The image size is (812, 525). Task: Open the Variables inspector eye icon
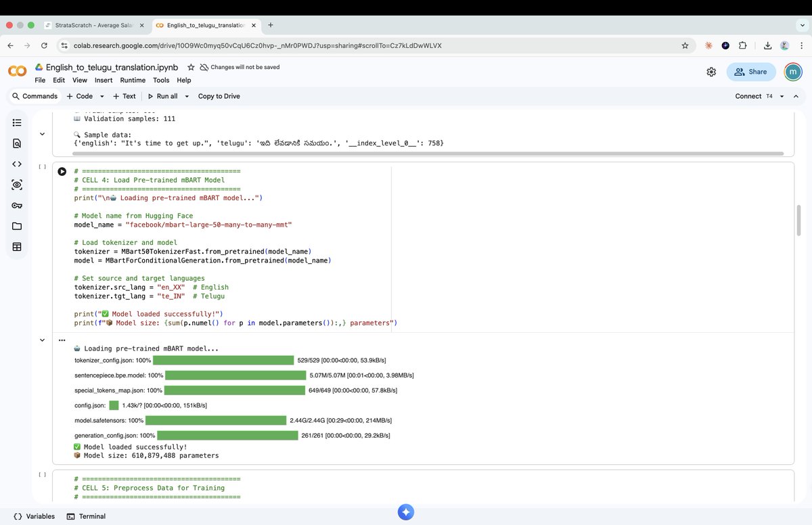17,185
